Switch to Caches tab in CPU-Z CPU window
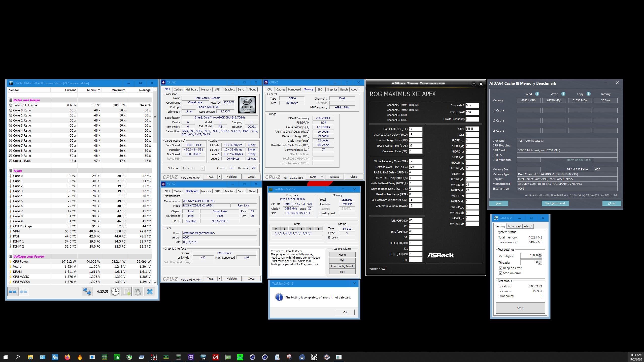 click(178, 89)
